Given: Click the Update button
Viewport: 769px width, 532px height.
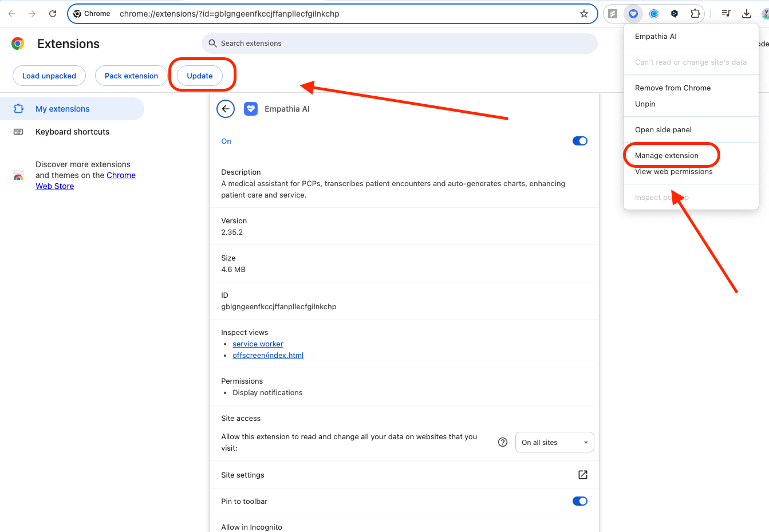Looking at the screenshot, I should (200, 76).
